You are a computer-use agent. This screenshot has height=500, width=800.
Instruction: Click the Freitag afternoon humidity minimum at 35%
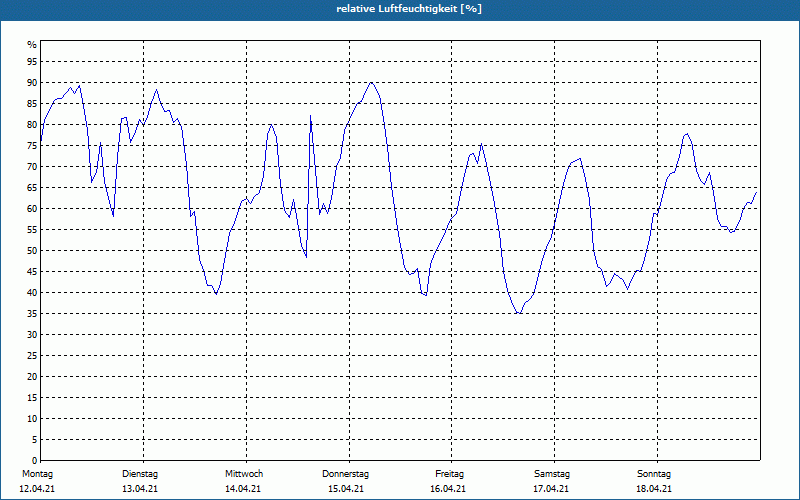point(518,313)
